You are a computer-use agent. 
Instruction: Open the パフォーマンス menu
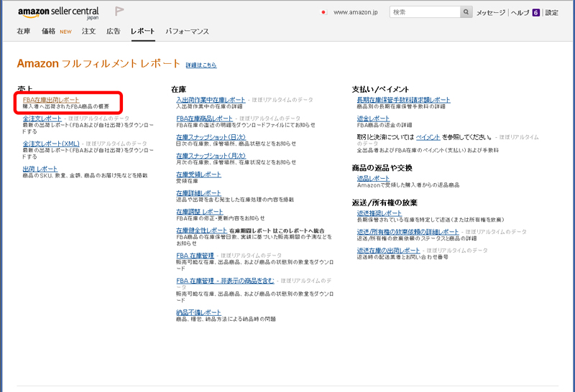point(187,31)
